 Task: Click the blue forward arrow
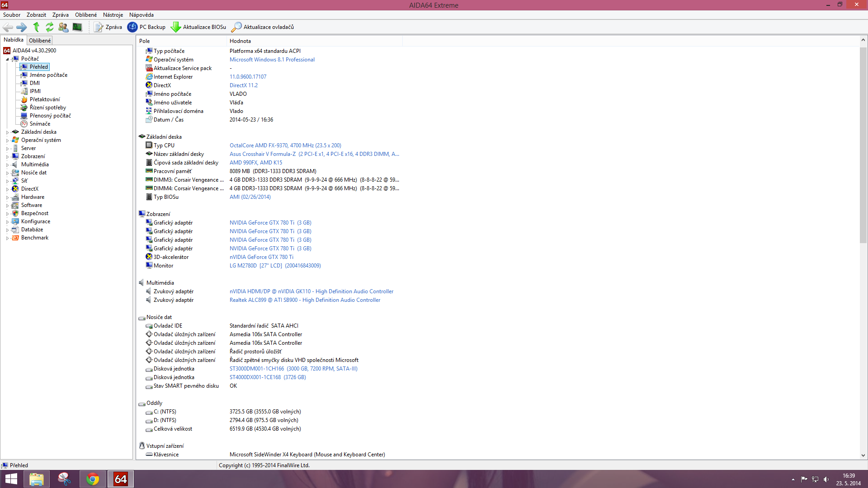coord(22,27)
